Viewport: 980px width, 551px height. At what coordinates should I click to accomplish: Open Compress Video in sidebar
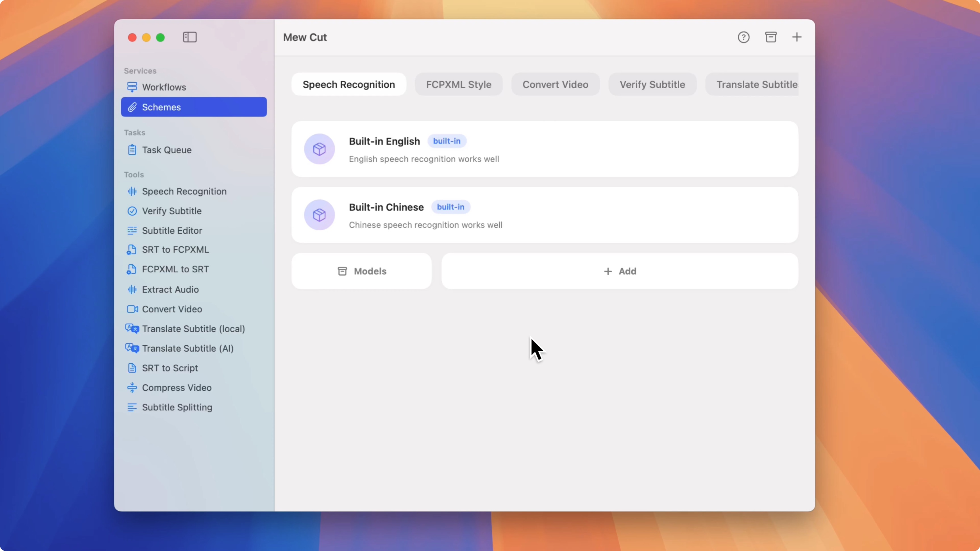[177, 388]
